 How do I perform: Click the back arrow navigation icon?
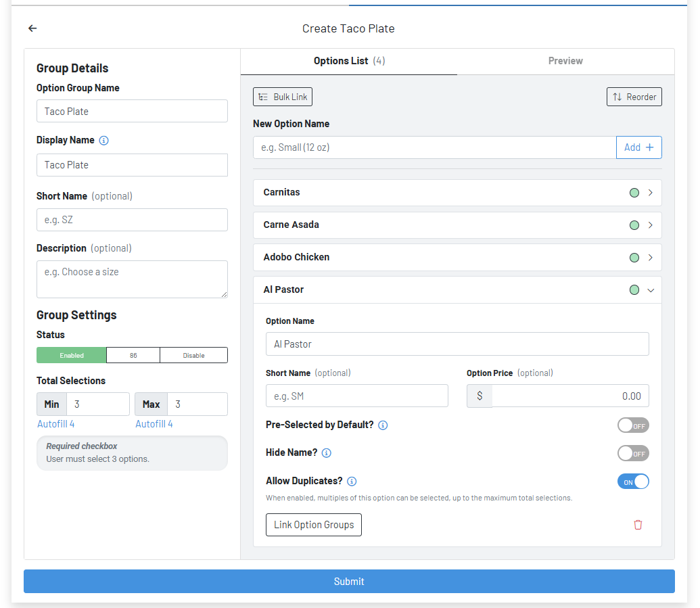(32, 28)
